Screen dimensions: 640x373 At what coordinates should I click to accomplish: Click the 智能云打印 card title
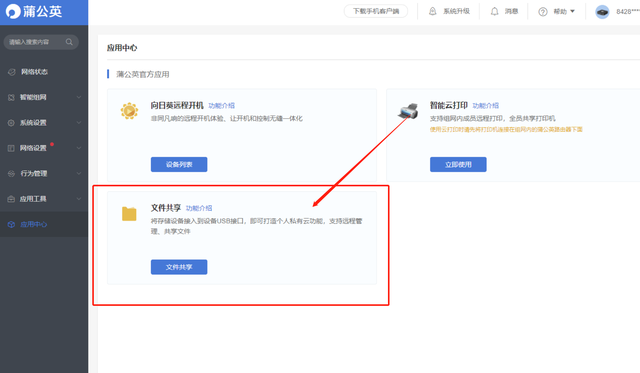pyautogui.click(x=449, y=105)
